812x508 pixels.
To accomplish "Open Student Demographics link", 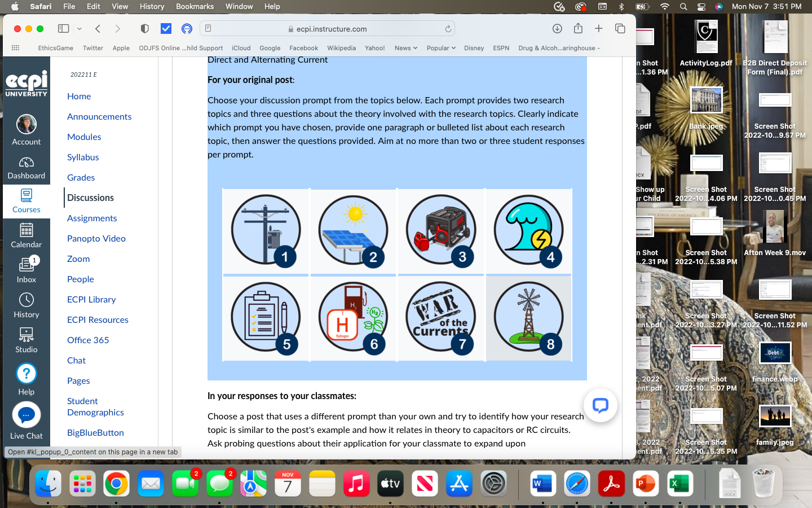I will 95,407.
